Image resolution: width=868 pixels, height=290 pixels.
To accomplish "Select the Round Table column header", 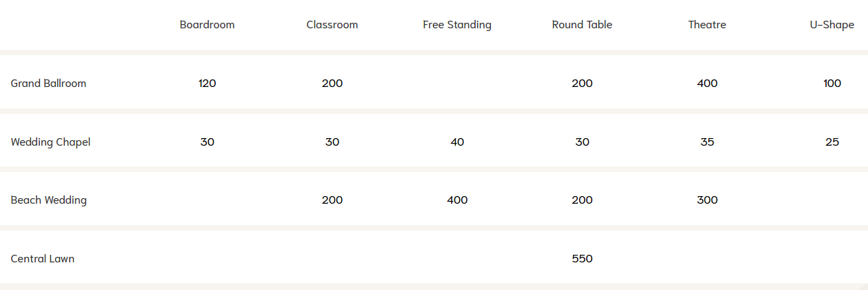I will (x=582, y=25).
